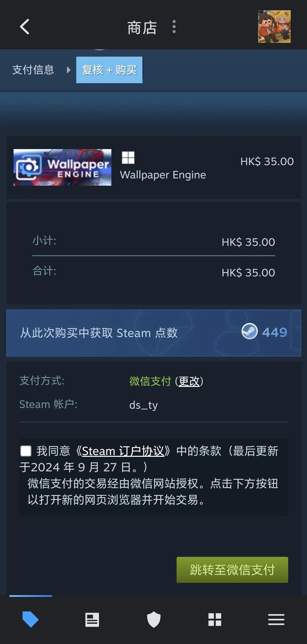
Task: Open the news icon in the bottom bar
Action: click(92, 620)
